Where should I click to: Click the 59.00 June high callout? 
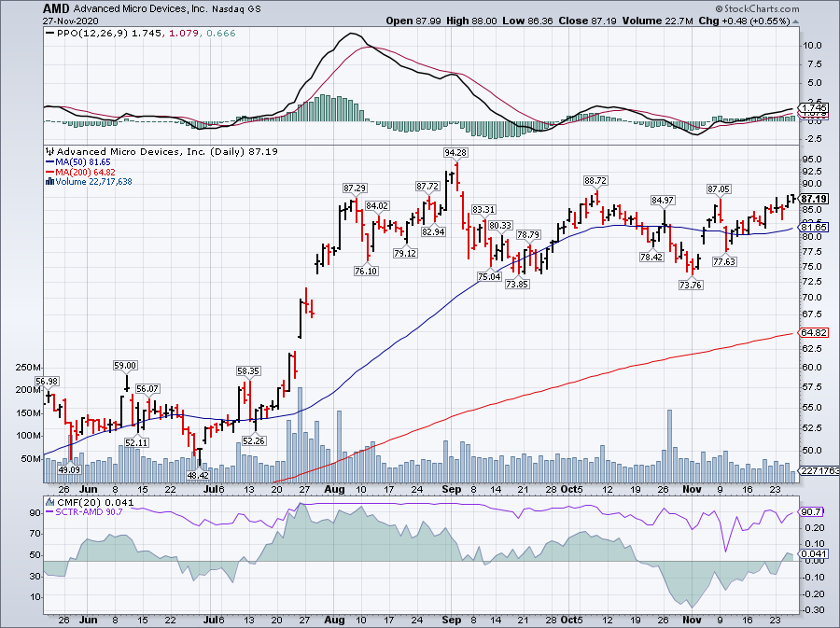[x=125, y=366]
